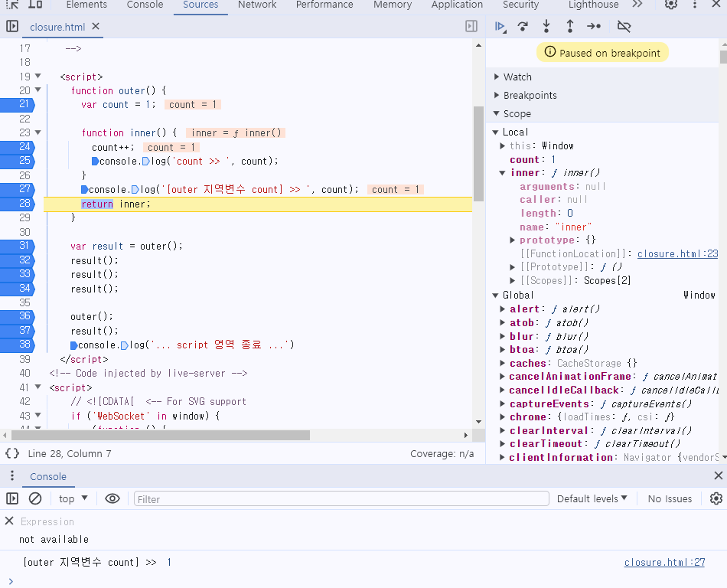Focus the console Filter input
This screenshot has width=727, height=588.
pos(341,499)
